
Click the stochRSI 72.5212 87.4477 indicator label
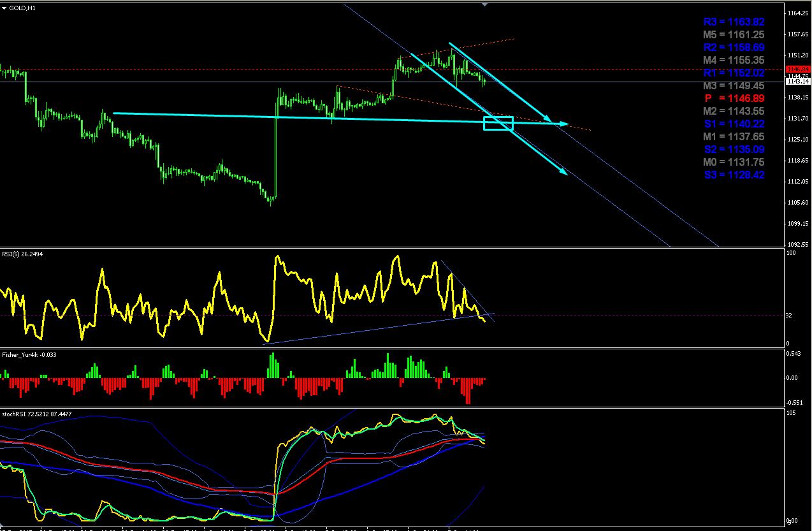point(37,414)
